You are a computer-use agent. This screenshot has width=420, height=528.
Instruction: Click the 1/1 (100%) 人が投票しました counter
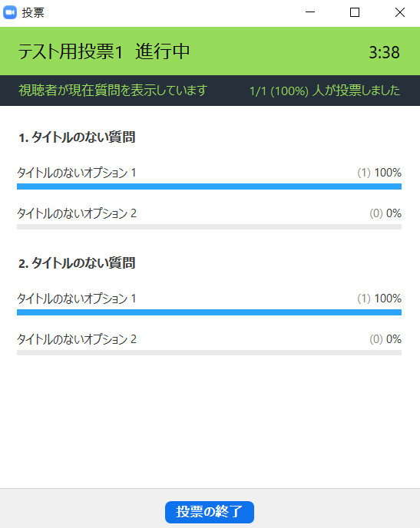pos(325,91)
